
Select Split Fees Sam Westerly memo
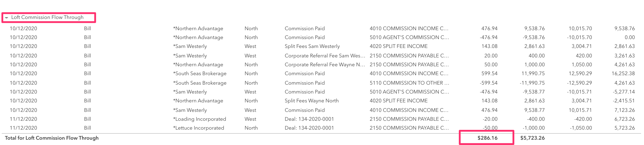pos(312,46)
